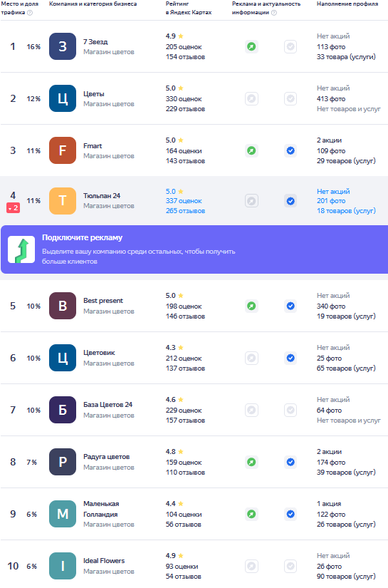Viewport: 388px width, 588px height.
Task: Click the gray advertising icon for Тюльпан 24
Action: (252, 201)
